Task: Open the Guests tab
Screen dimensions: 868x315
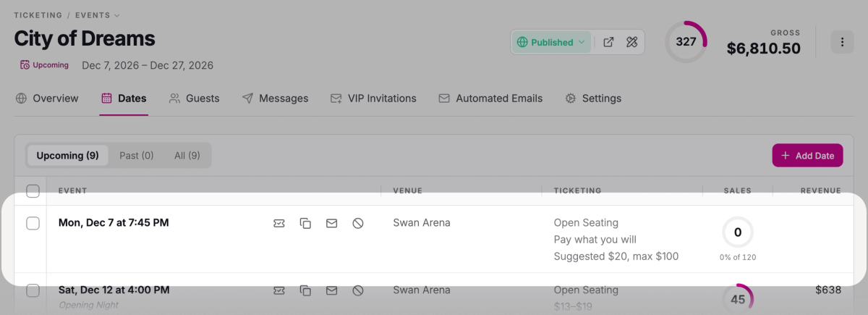Action: tap(194, 98)
